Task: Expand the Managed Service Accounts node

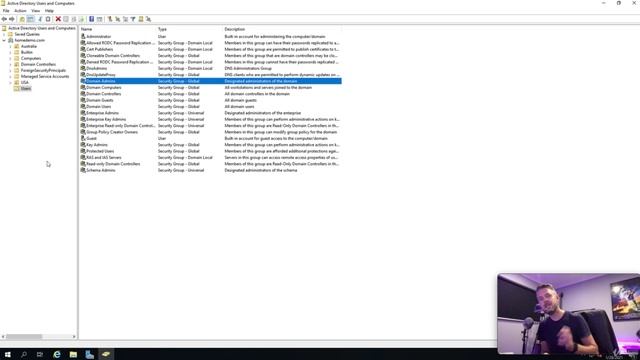Action: tap(10, 76)
